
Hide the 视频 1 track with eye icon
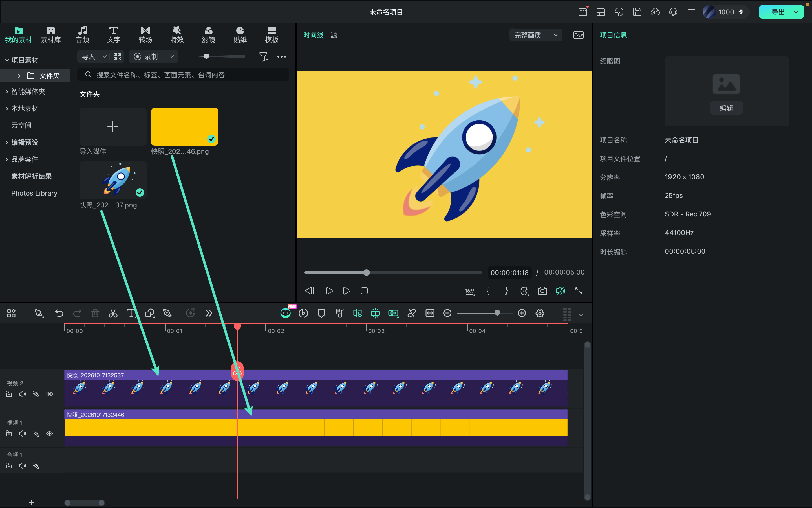pyautogui.click(x=50, y=434)
